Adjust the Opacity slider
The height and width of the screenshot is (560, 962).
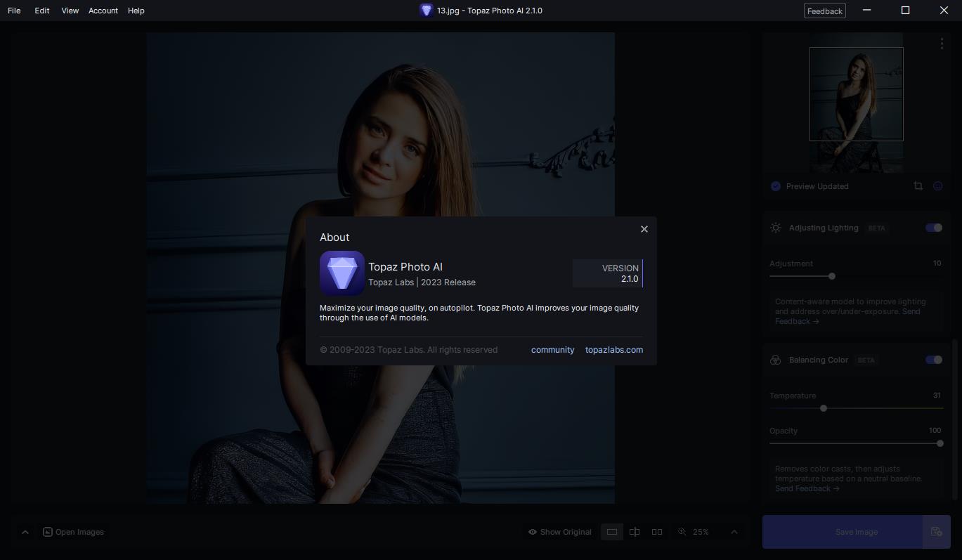tap(940, 443)
